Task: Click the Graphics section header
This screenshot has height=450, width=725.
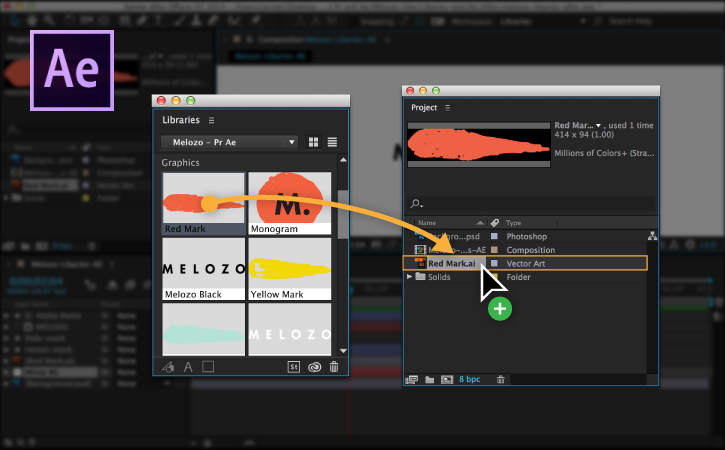Action: coord(180,163)
